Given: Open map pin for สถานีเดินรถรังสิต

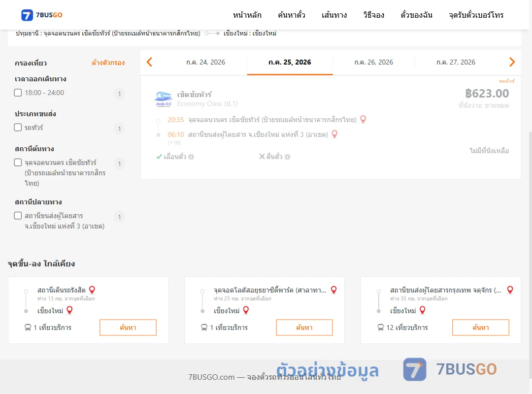Looking at the screenshot, I should [92, 290].
